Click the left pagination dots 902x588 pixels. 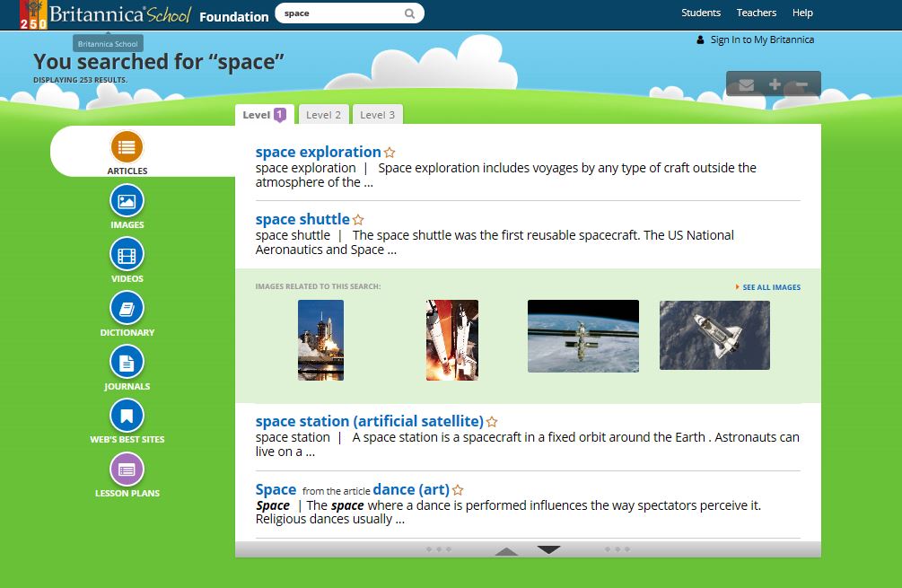point(439,549)
